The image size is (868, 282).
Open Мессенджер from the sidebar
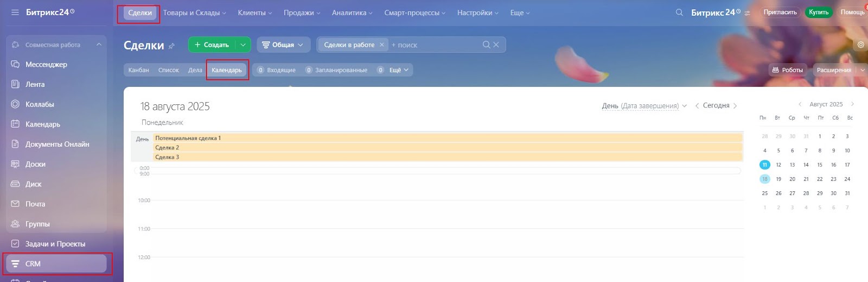point(46,64)
